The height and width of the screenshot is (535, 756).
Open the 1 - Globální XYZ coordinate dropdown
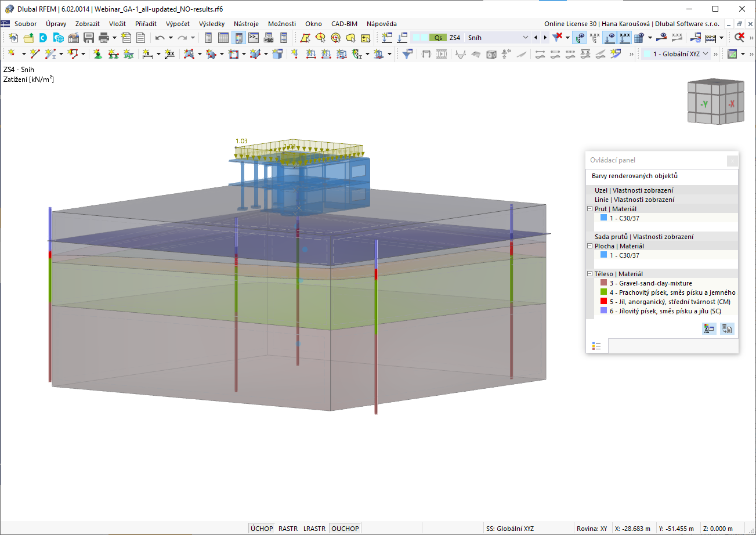(677, 54)
